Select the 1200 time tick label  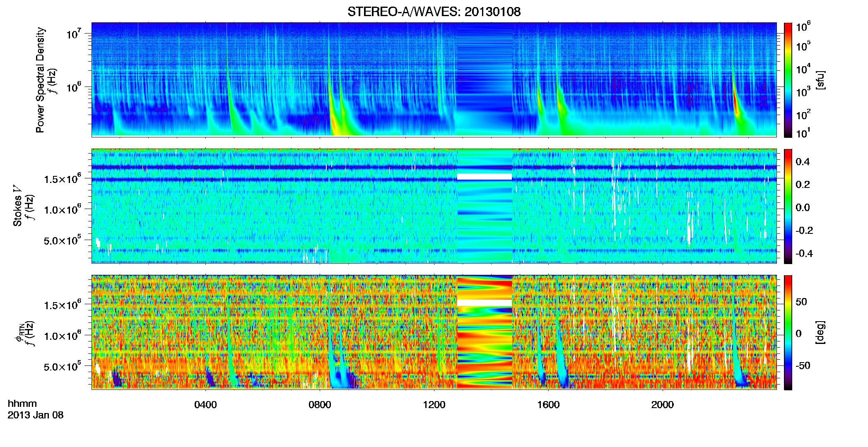(x=434, y=405)
